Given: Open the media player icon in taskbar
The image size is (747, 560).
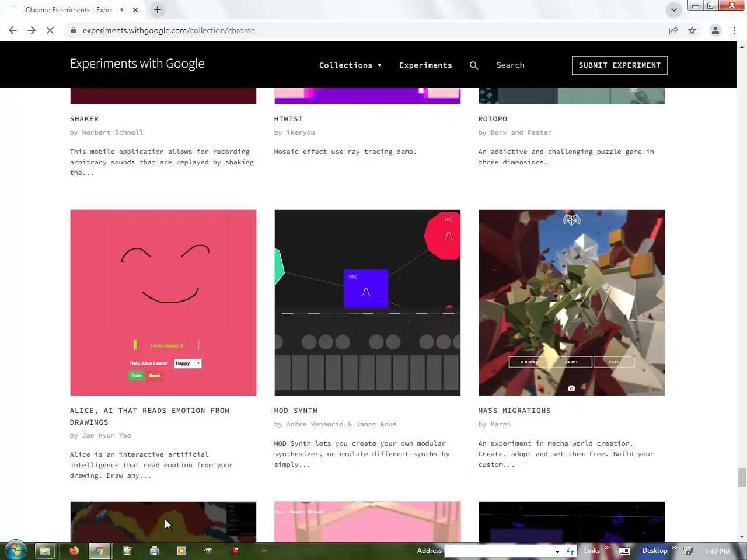Looking at the screenshot, I should coord(181,551).
